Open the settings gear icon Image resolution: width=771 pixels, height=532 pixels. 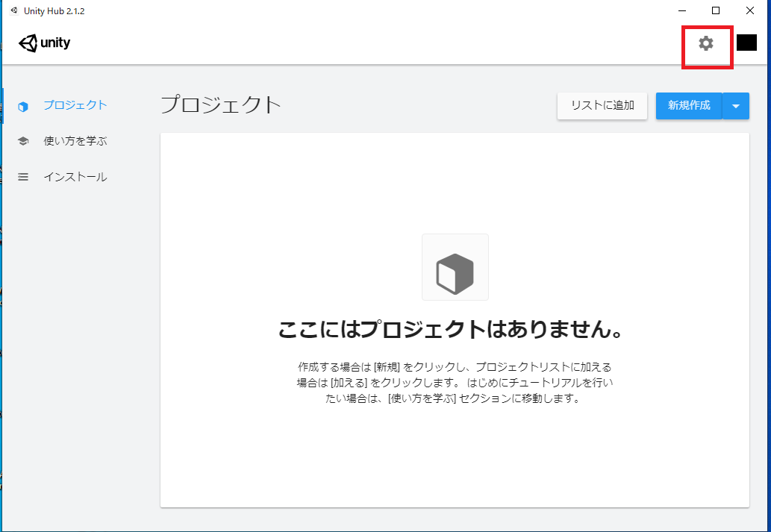pos(706,43)
